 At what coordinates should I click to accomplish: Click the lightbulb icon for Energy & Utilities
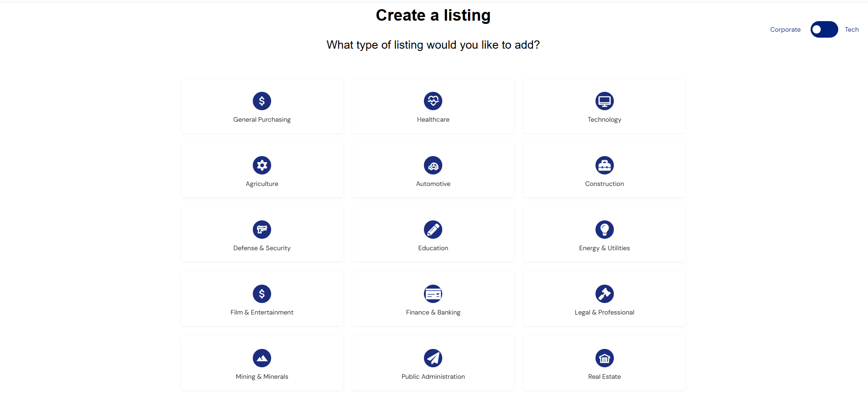(x=604, y=229)
